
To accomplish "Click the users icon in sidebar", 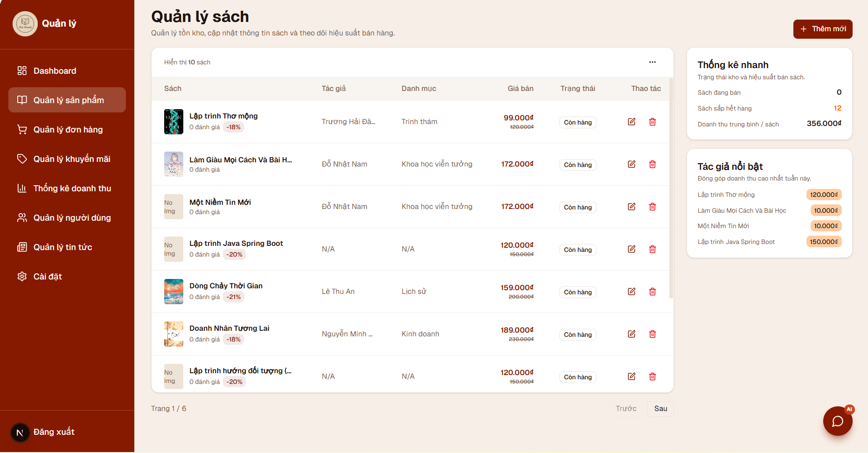I will tap(22, 217).
